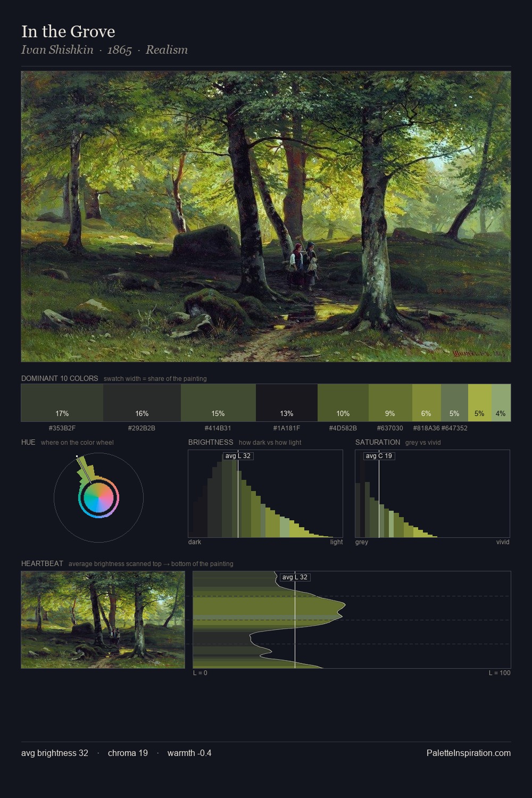Click "average brightness scanned top → bottom" caption
Screen dimensions: 532x798
coord(151,564)
